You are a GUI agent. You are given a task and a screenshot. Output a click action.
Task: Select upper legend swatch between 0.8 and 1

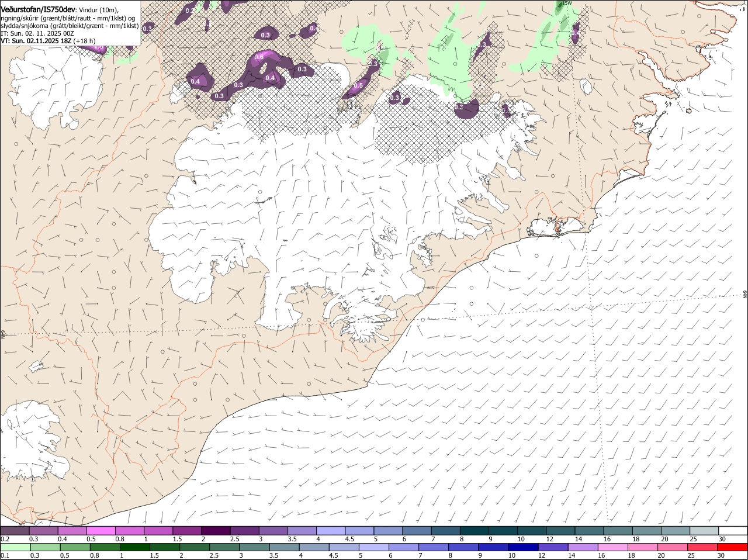coord(130,530)
